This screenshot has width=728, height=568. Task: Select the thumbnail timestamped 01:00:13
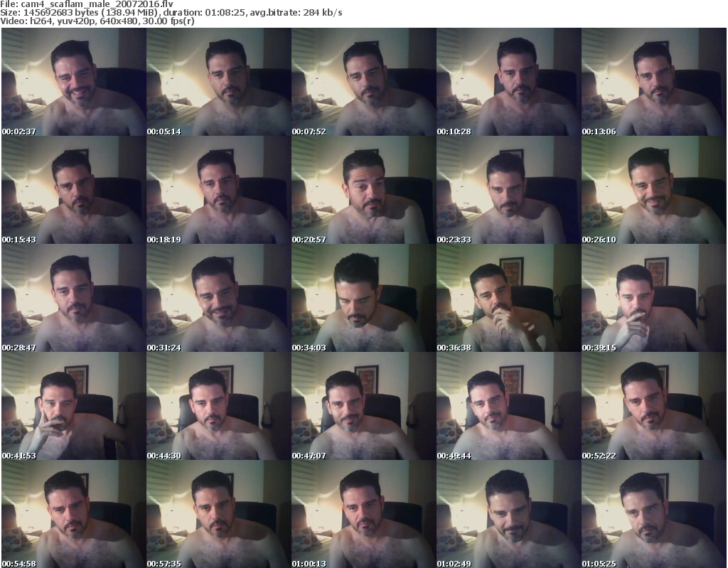click(363, 514)
